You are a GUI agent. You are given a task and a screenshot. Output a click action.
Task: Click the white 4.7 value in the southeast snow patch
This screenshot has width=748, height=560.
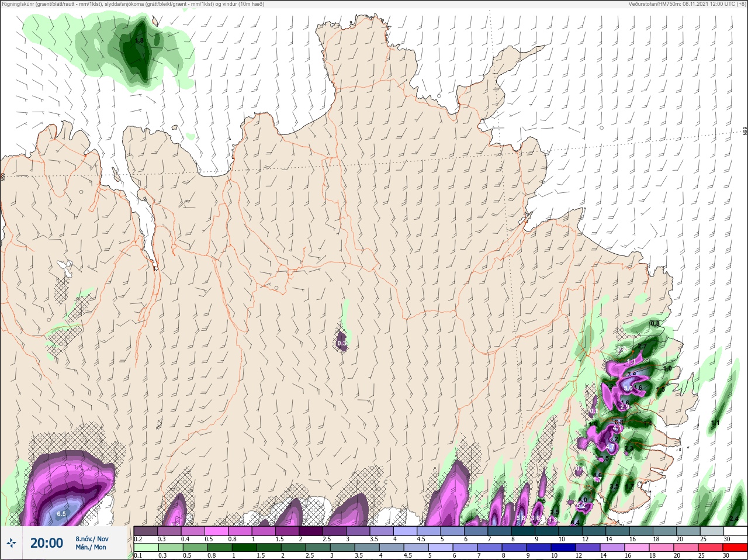click(x=610, y=447)
